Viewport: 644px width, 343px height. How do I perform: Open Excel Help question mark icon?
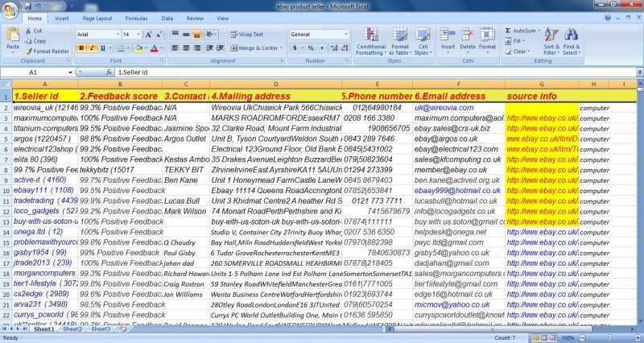608,18
